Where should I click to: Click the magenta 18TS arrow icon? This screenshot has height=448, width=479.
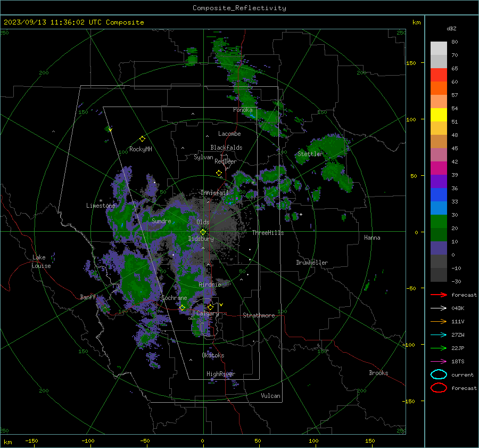(439, 362)
